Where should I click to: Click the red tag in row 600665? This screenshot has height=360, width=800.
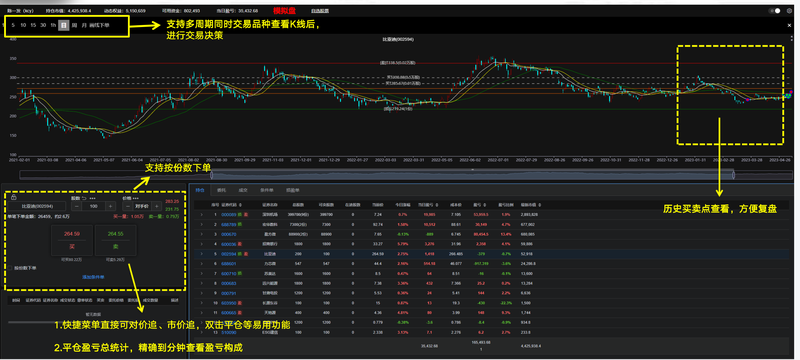[239, 313]
